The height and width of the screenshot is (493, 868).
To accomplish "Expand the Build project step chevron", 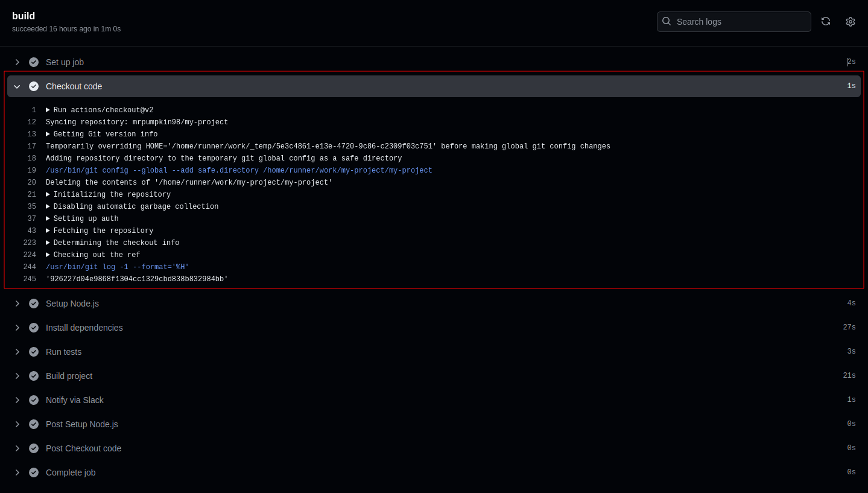I will (x=17, y=376).
